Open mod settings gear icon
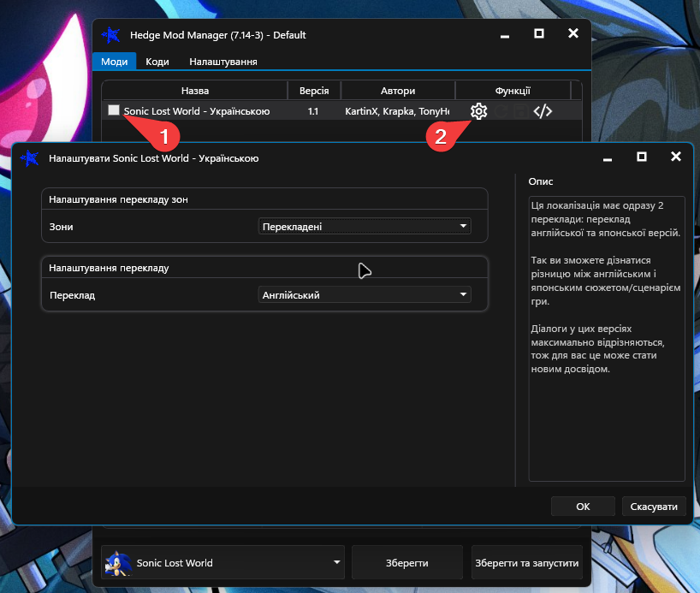The width and height of the screenshot is (700, 593). (478, 111)
